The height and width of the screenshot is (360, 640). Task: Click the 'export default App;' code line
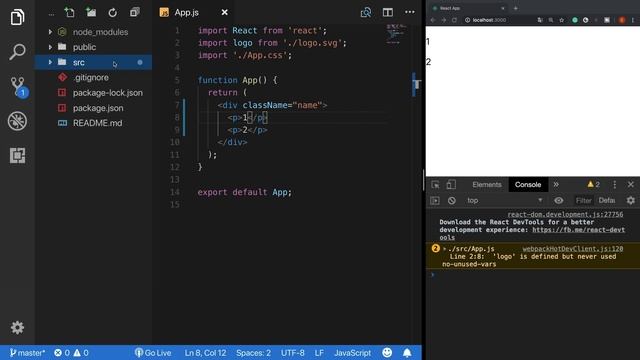[244, 192]
